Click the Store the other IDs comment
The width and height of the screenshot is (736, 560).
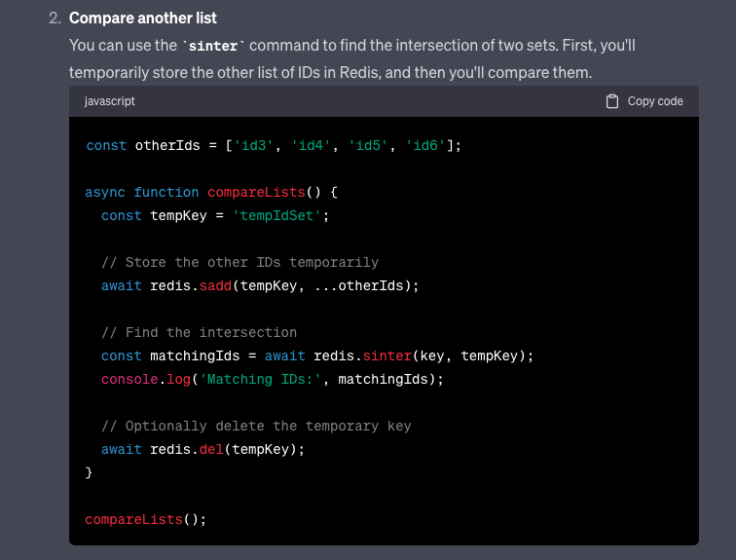pyautogui.click(x=239, y=262)
